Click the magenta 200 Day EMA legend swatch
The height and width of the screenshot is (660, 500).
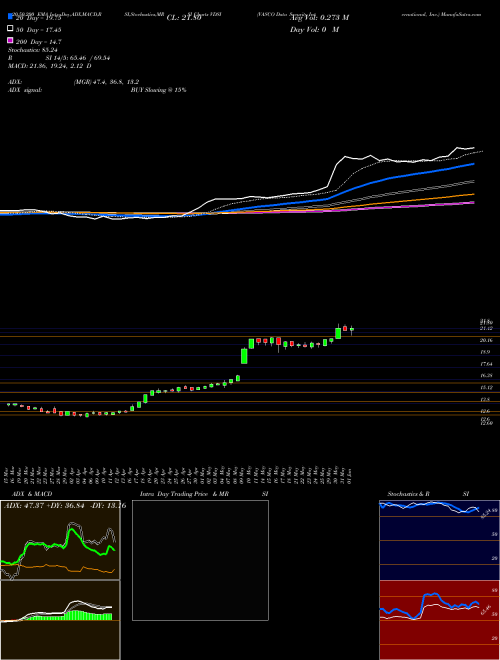tap(10, 40)
